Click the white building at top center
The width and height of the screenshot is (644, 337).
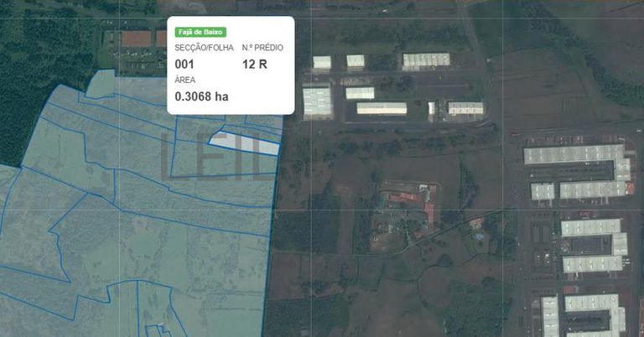(426, 60)
